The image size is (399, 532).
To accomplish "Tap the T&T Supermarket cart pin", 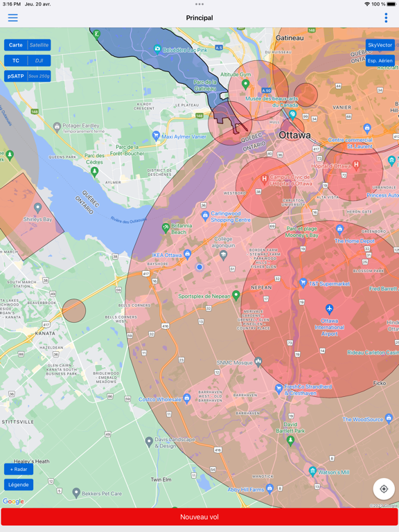I will click(303, 283).
